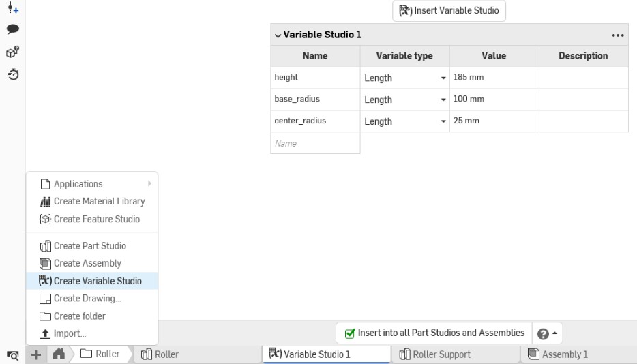Choose Create Feature Studio from menu
This screenshot has width=637, height=364.
click(x=92, y=219)
